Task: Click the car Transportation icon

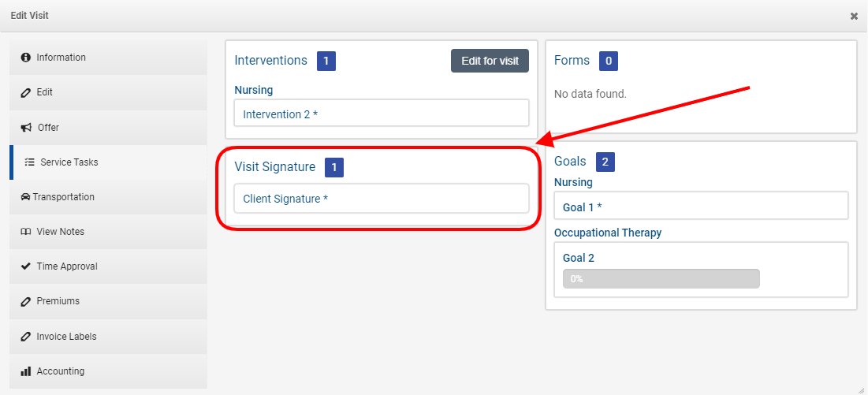Action: 25,197
